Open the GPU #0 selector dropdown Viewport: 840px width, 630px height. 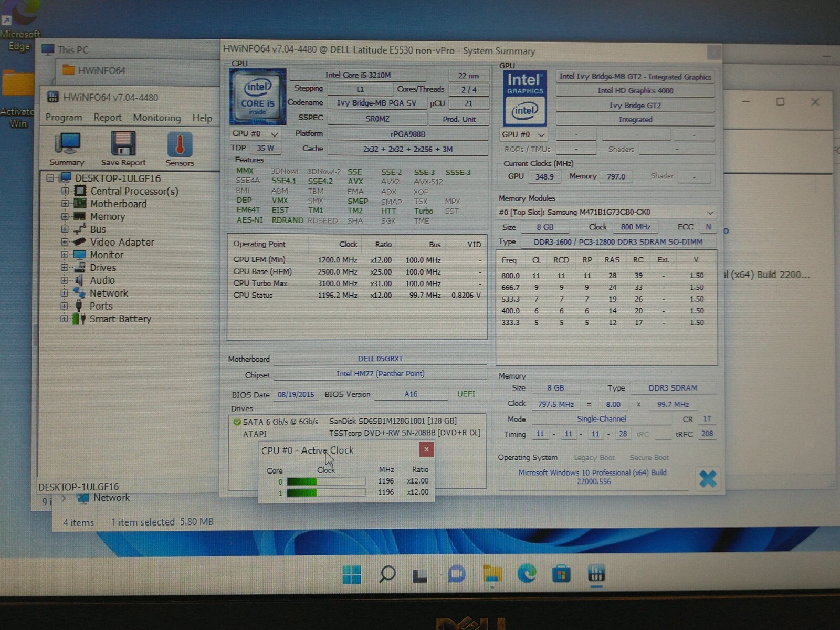coord(524,134)
